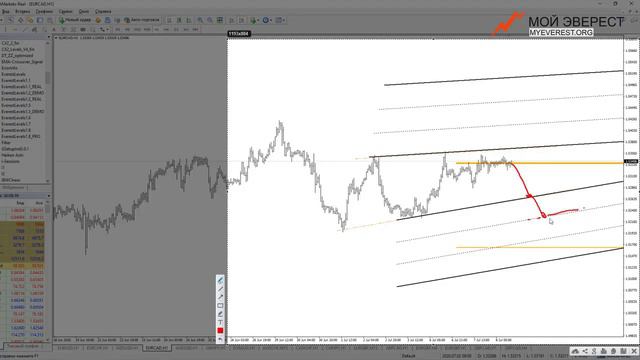Save the screenshot to file
Image resolution: width=640 pixels, height=360 pixels.
(623, 351)
